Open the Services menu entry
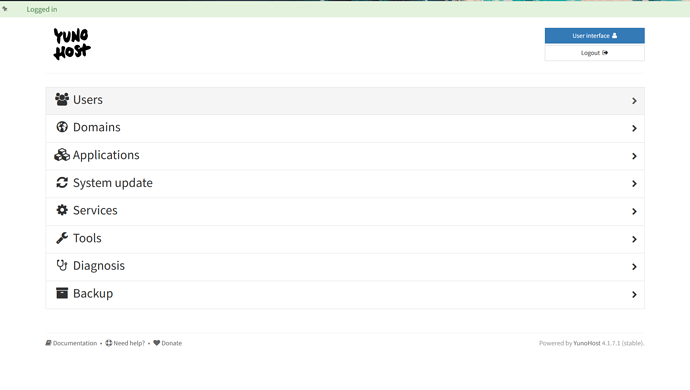Screen dimensions: 690x390 tap(345, 211)
